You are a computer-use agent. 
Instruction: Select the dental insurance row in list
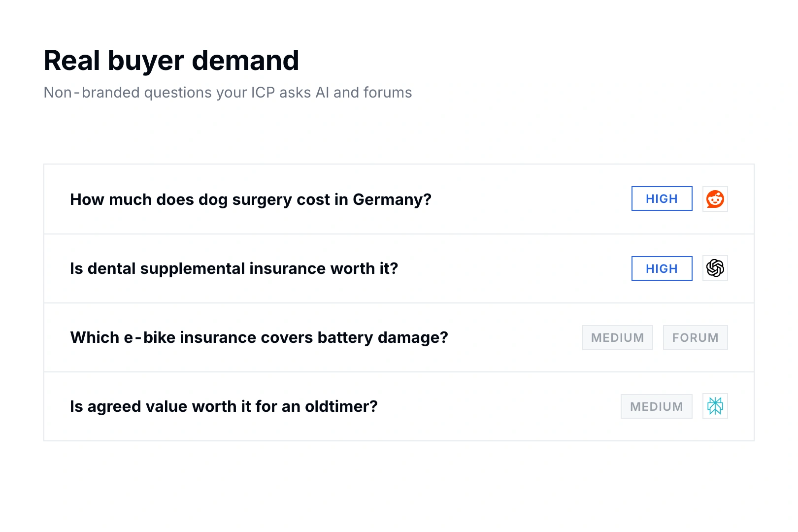click(399, 268)
